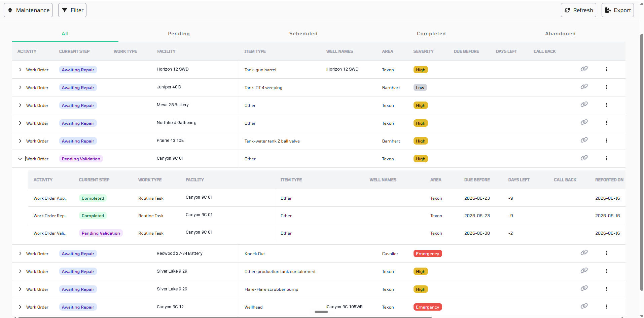Click Pending Validation badge on Canyon 9C 01 row
Screen dimensions: 644x318
tap(81, 159)
